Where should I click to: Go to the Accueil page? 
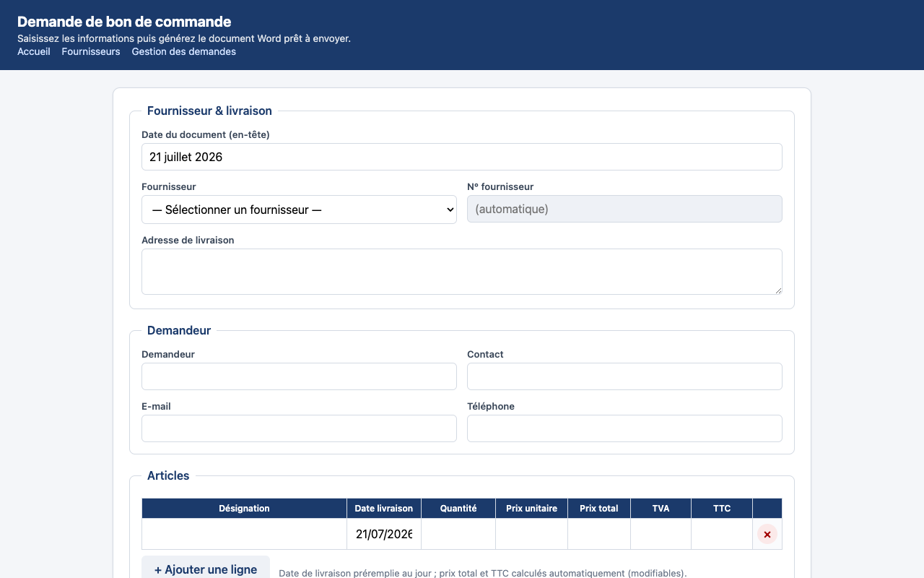click(34, 51)
